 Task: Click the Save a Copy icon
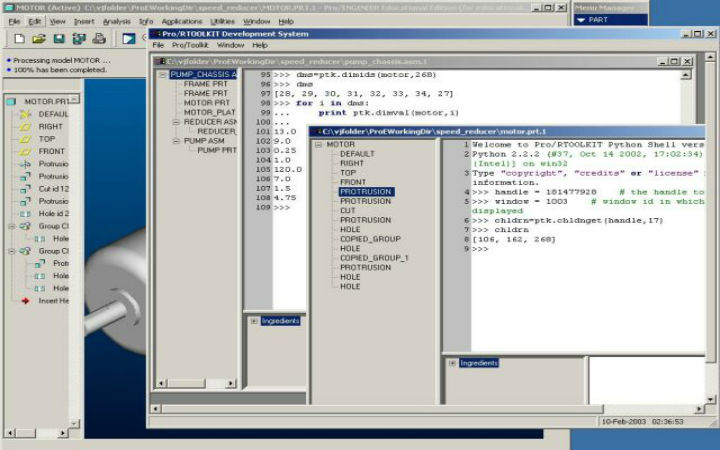pyautogui.click(x=79, y=39)
